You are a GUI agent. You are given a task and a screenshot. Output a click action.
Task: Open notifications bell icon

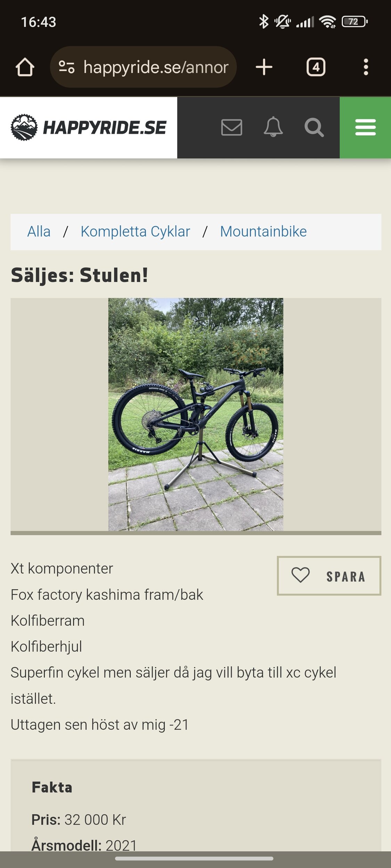(273, 127)
